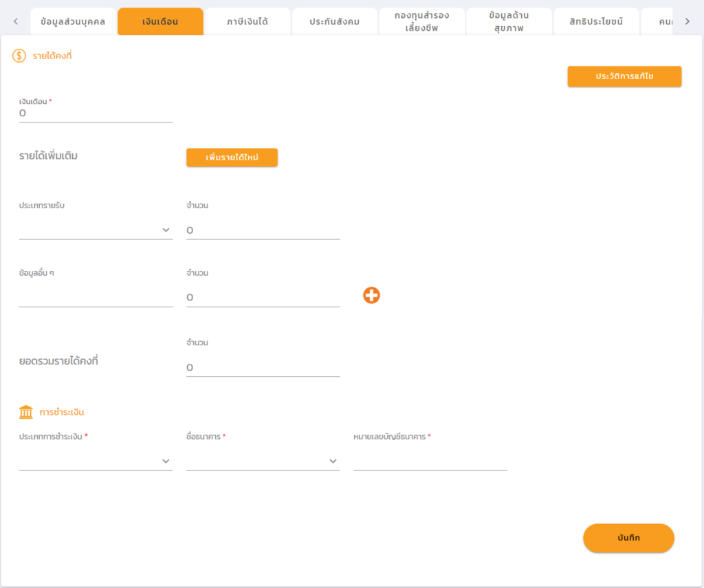The height and width of the screenshot is (588, 704).
Task: Focus the เงินเดือน input field
Action: pos(96,113)
